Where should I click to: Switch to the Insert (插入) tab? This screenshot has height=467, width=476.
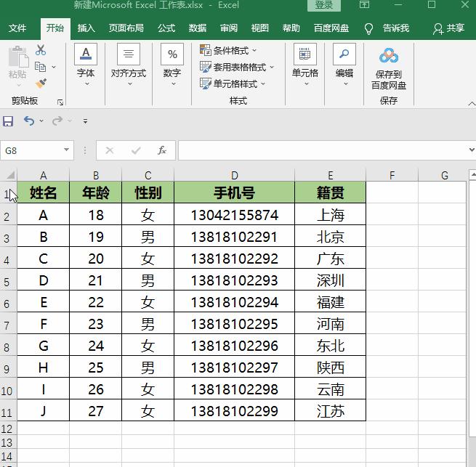(x=86, y=28)
